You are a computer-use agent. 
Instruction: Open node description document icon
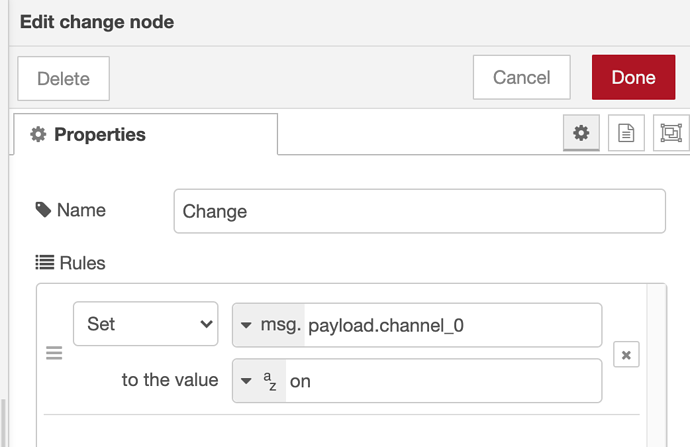pos(626,133)
